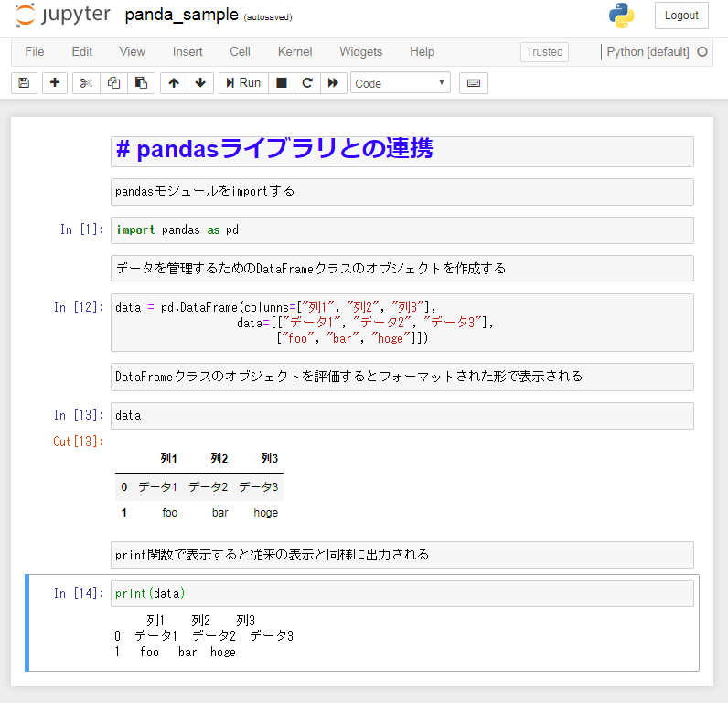The height and width of the screenshot is (703, 728).
Task: Click the In [12] prompt label
Action: 79,307
